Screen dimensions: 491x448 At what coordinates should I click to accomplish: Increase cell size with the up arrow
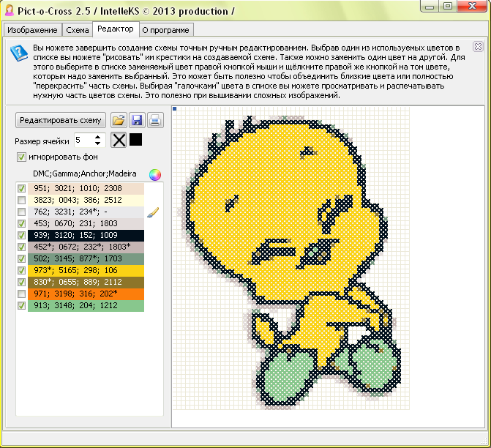pyautogui.click(x=99, y=136)
